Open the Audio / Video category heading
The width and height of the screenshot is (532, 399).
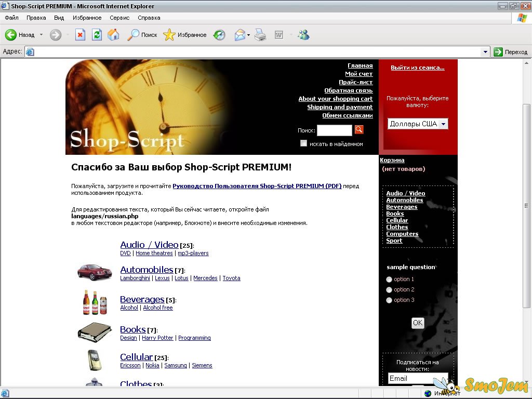pos(149,245)
